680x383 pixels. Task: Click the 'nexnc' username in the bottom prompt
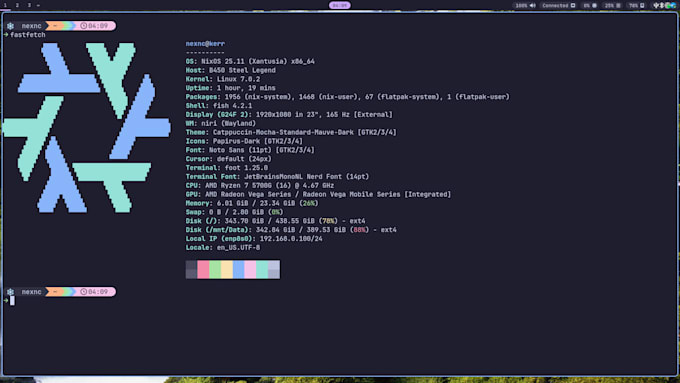[32, 292]
